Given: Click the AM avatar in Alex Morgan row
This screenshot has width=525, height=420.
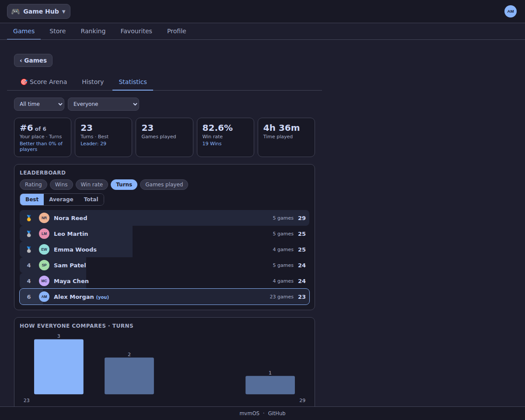Looking at the screenshot, I should tap(44, 297).
